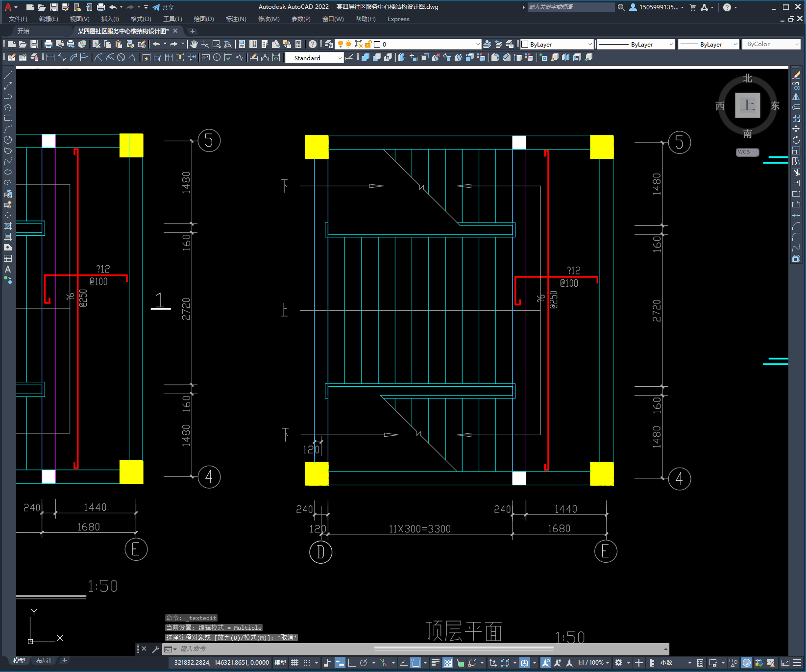Click the Match Properties brush icon
Viewport: 806px width, 672px height.
[130, 44]
